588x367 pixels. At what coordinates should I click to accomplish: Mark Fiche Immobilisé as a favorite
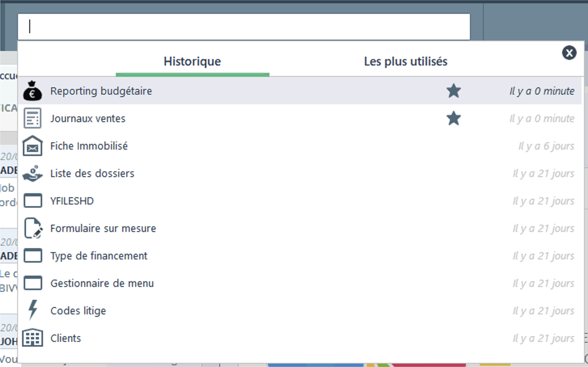pyautogui.click(x=454, y=146)
